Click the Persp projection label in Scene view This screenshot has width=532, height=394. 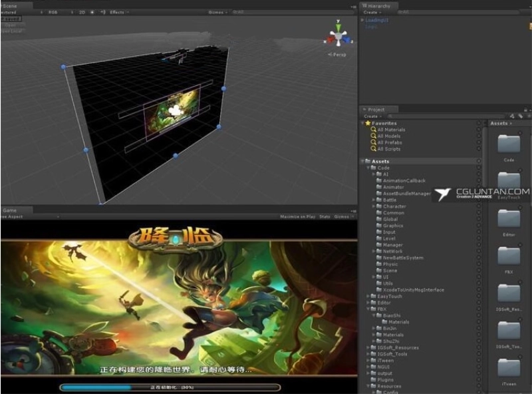pos(337,55)
